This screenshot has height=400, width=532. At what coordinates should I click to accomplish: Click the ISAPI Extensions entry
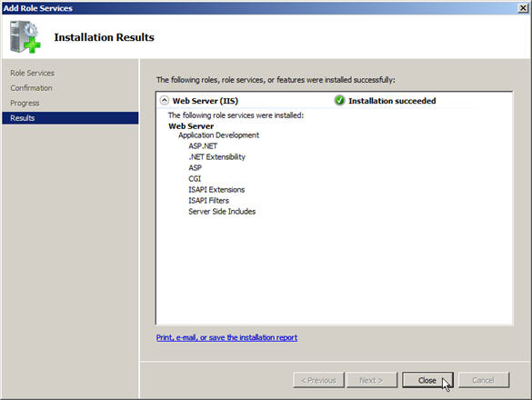tap(216, 190)
